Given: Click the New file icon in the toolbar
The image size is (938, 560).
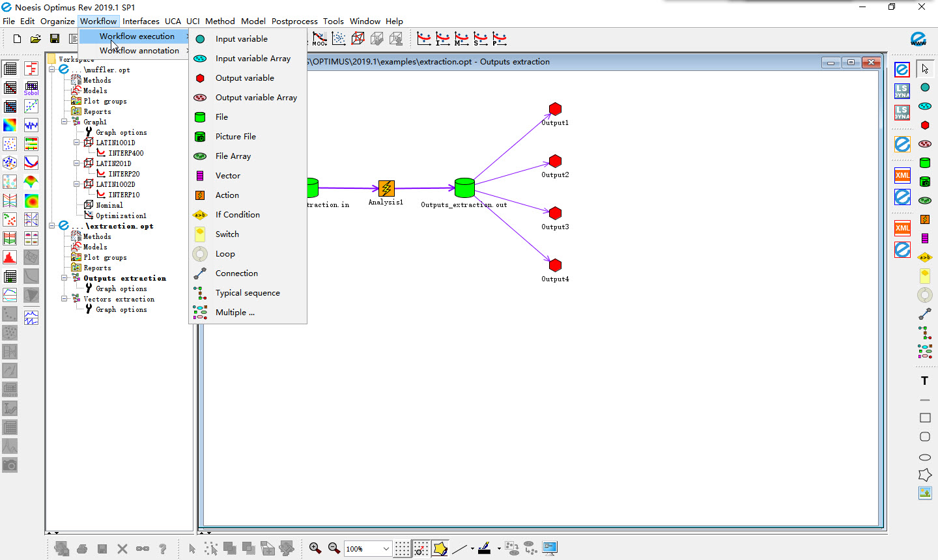Looking at the screenshot, I should [18, 39].
